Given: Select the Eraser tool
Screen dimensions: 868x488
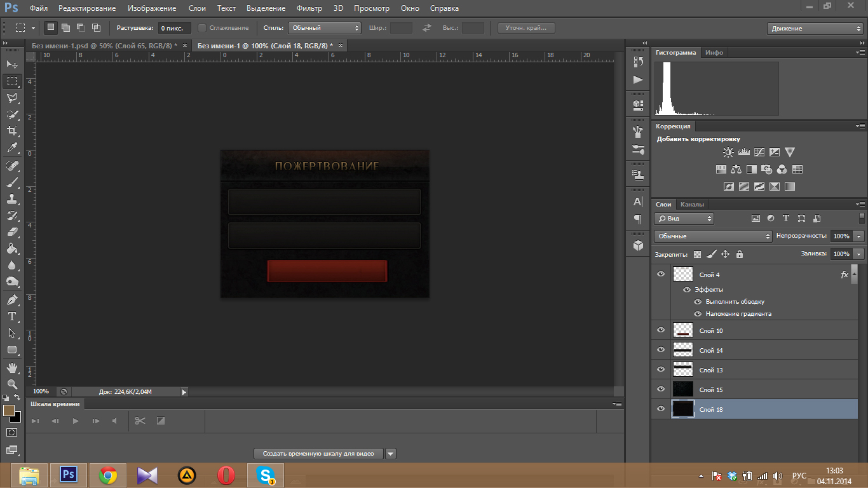Looking at the screenshot, I should [12, 232].
